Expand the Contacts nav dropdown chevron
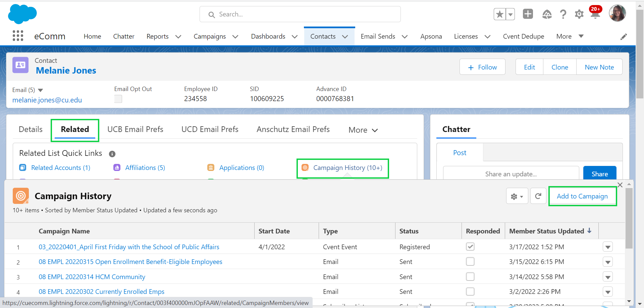The width and height of the screenshot is (644, 308). (345, 37)
